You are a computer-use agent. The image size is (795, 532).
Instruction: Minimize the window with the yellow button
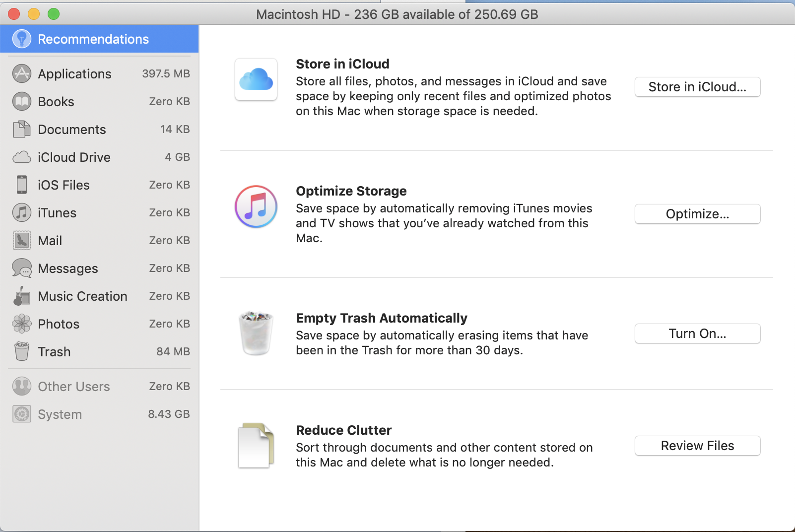(x=34, y=14)
